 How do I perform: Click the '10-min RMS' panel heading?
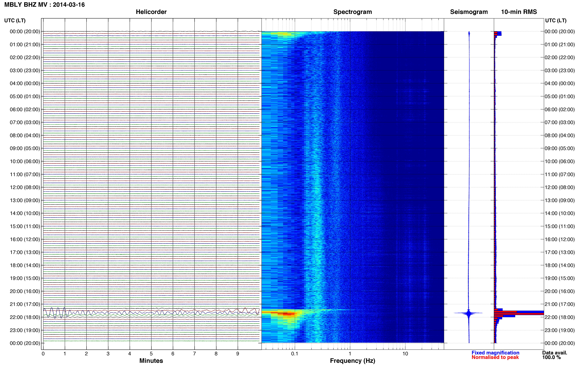tap(519, 12)
